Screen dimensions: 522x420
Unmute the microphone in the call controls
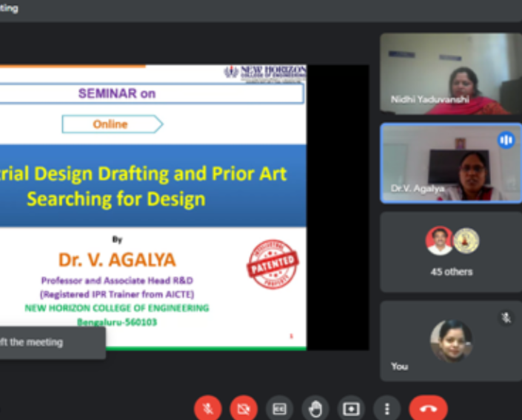pyautogui.click(x=208, y=408)
